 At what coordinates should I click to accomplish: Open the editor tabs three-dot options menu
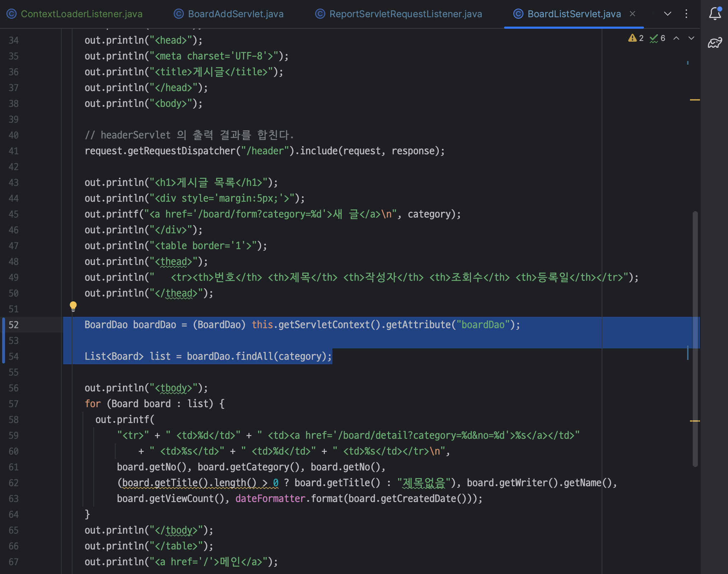coord(686,14)
